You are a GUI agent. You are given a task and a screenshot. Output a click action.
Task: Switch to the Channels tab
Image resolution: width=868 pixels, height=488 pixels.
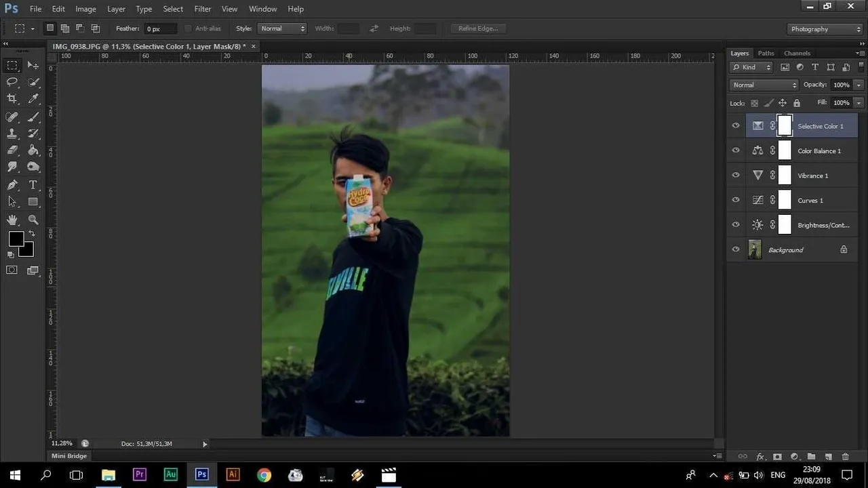tap(797, 53)
